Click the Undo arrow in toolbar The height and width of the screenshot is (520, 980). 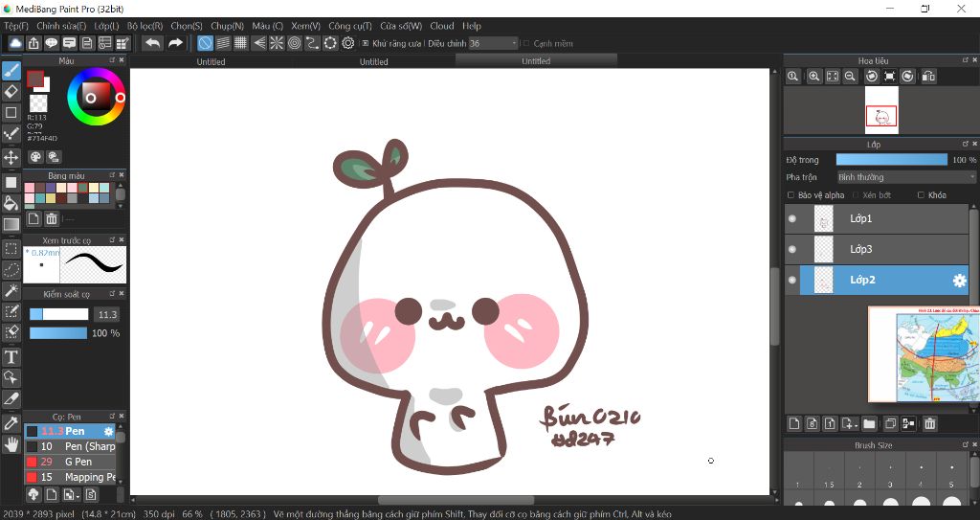tap(152, 42)
